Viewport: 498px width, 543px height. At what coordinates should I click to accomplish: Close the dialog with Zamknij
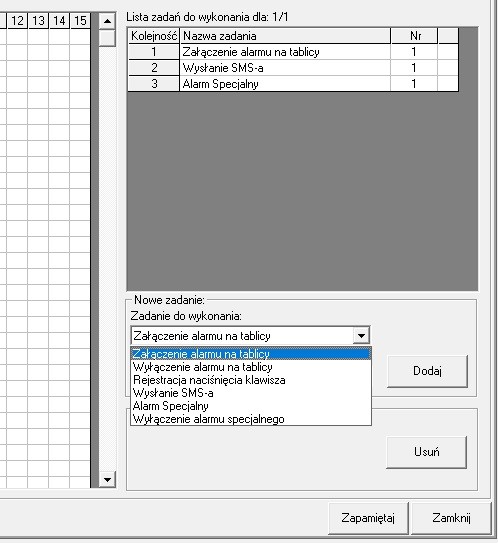tap(451, 518)
